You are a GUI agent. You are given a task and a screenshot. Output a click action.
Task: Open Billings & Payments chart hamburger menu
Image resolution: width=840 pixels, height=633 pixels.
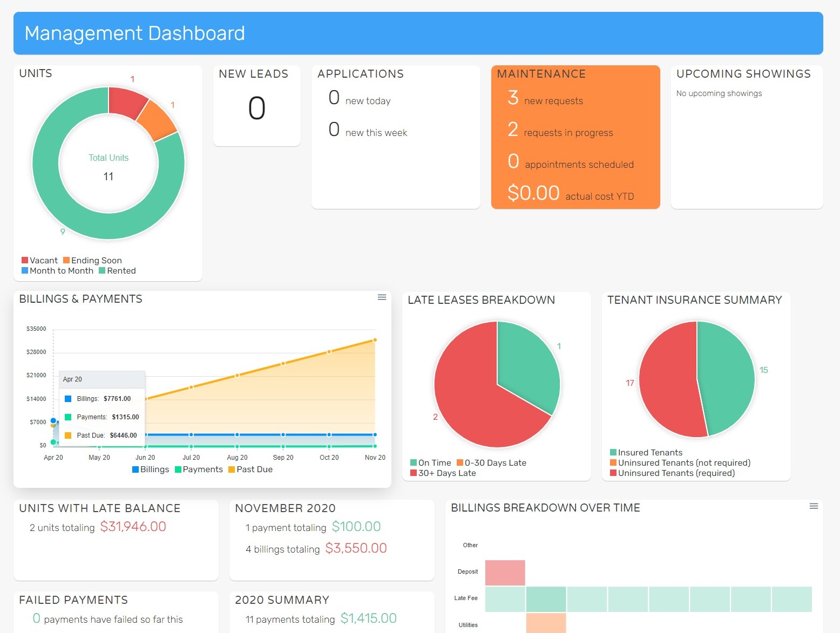point(382,297)
